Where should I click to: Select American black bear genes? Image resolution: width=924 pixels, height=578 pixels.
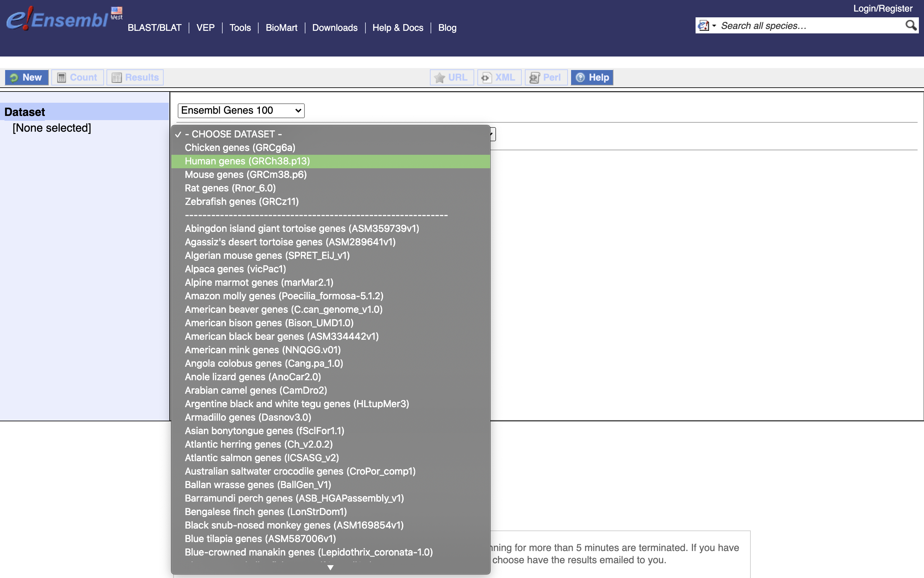[331, 337]
